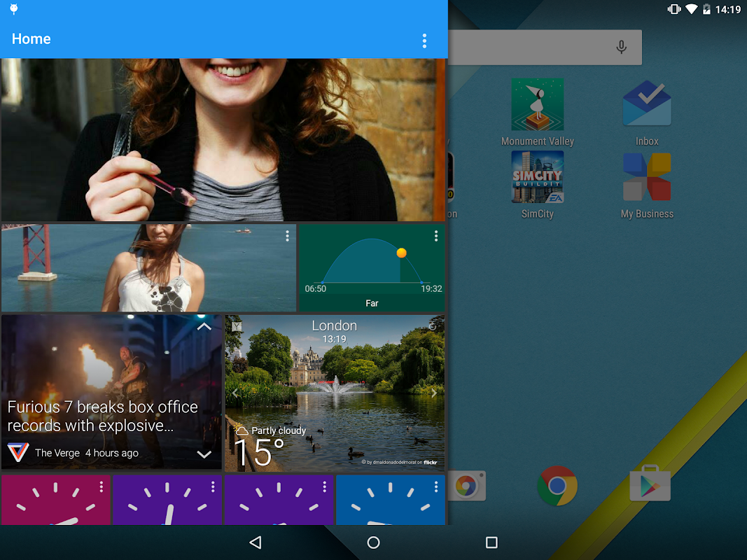The height and width of the screenshot is (560, 747).
Task: Tap the Far label on sun widget
Action: [x=372, y=303]
